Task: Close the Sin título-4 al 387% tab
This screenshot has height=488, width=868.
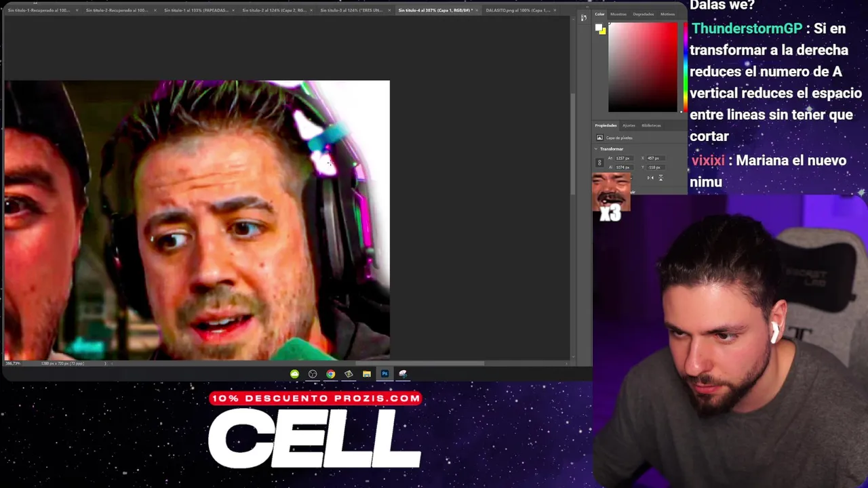Action: pos(477,10)
